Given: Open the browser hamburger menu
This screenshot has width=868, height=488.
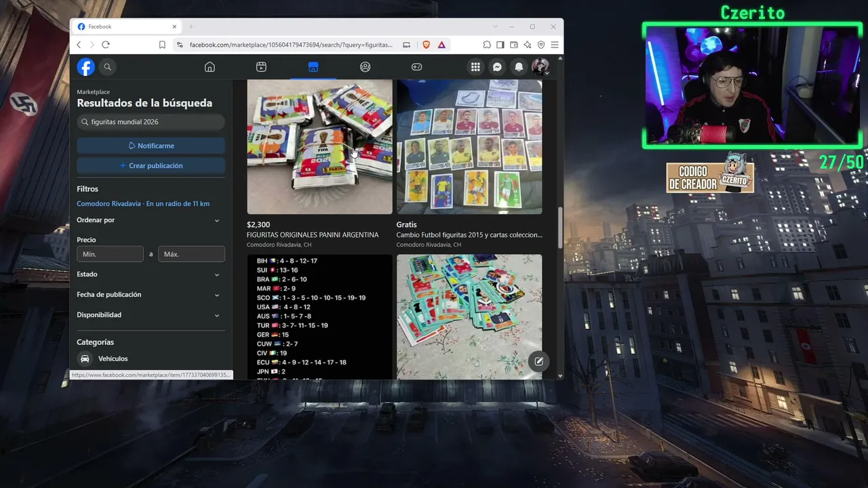Looking at the screenshot, I should click(555, 45).
